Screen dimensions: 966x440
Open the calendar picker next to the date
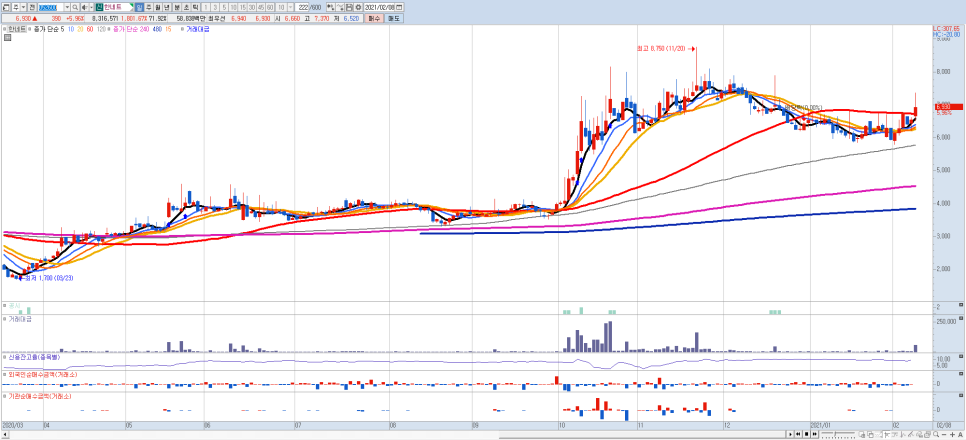tap(398, 7)
